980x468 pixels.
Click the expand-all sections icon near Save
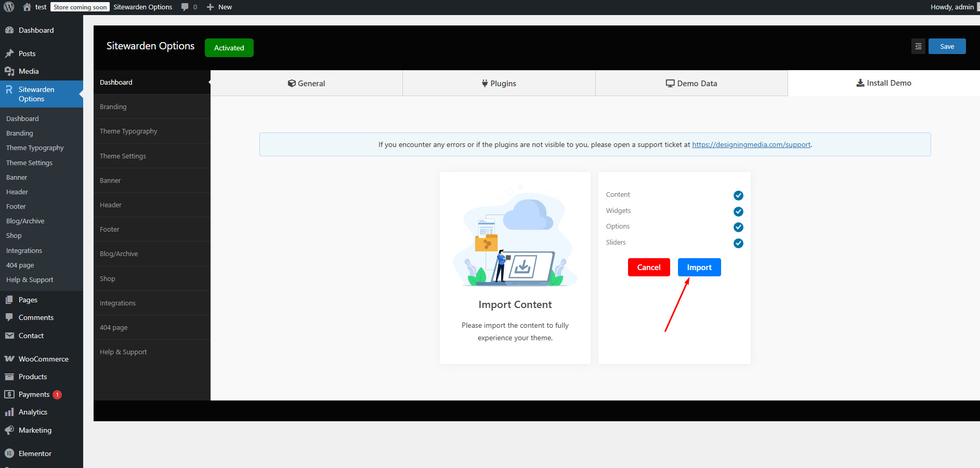[x=918, y=46]
